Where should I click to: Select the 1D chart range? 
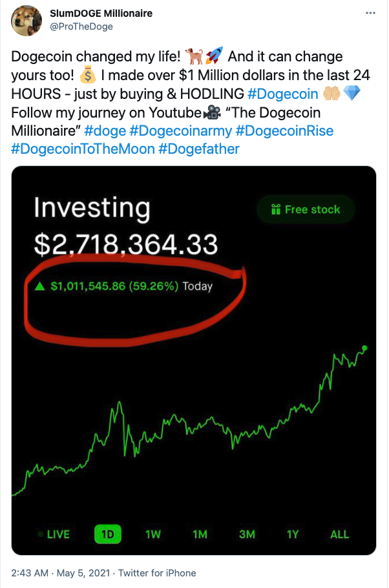[x=108, y=534]
